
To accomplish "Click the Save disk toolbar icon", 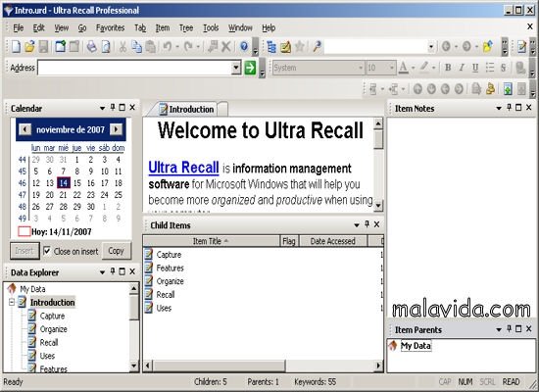I will (x=43, y=46).
